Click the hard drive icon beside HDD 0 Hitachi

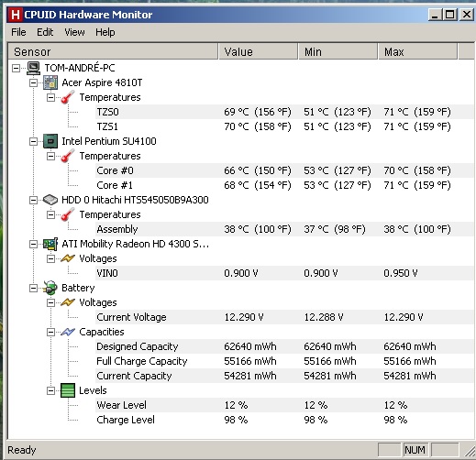[50, 200]
